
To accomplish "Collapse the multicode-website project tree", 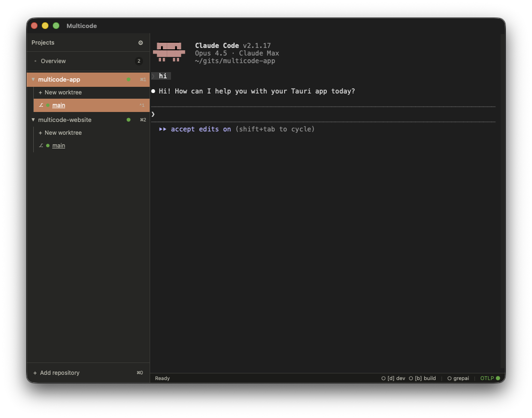I will tap(33, 120).
